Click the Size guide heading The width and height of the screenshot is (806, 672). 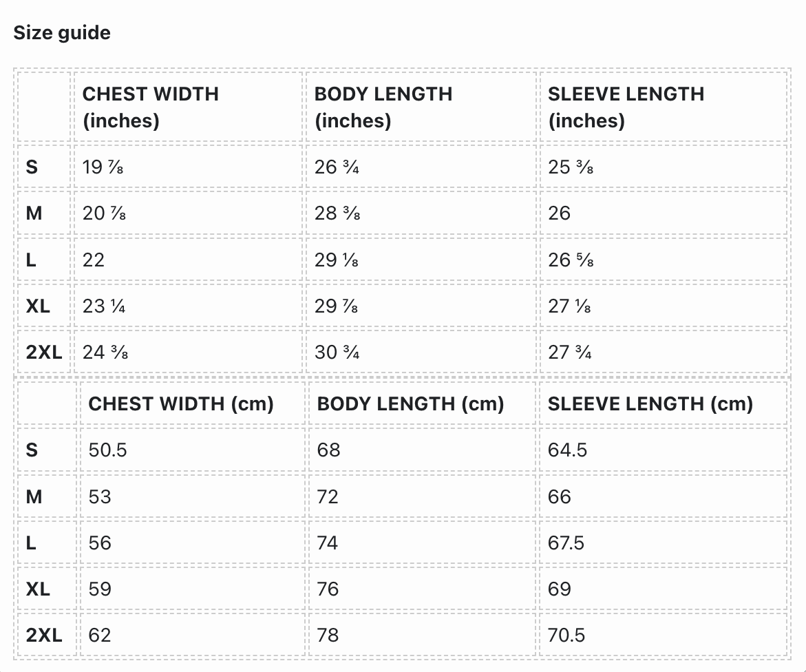pyautogui.click(x=62, y=32)
